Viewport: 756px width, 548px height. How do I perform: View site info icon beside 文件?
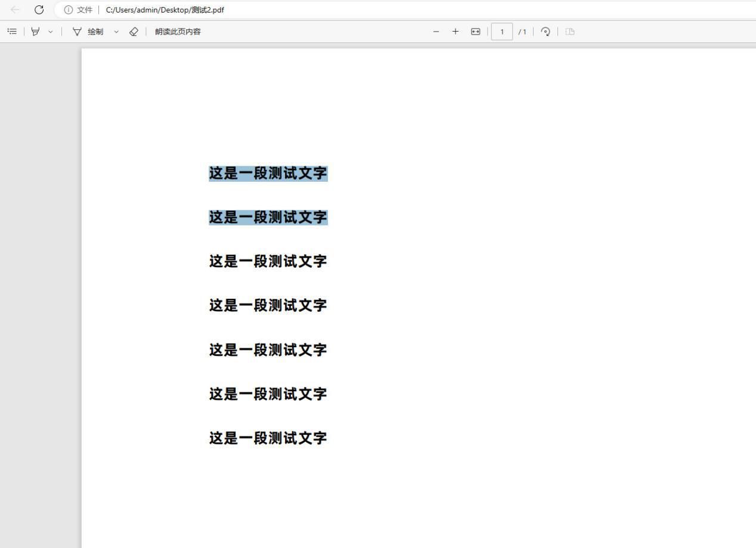pos(68,10)
